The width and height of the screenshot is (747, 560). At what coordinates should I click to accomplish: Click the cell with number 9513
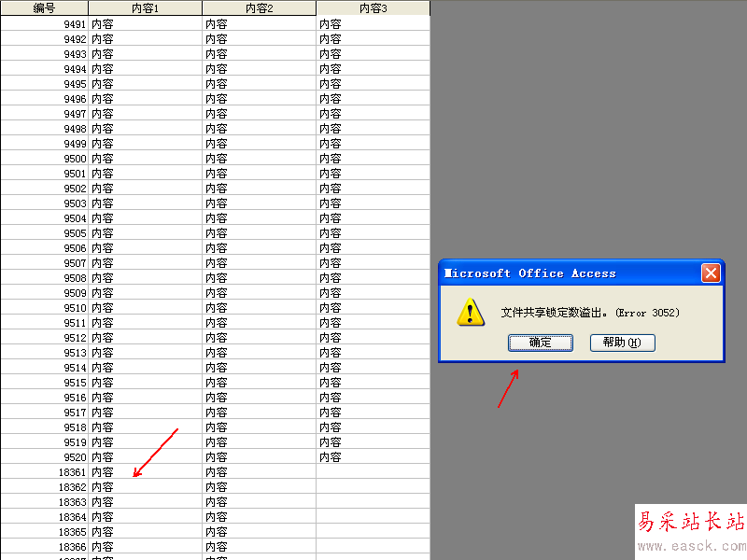click(44, 353)
